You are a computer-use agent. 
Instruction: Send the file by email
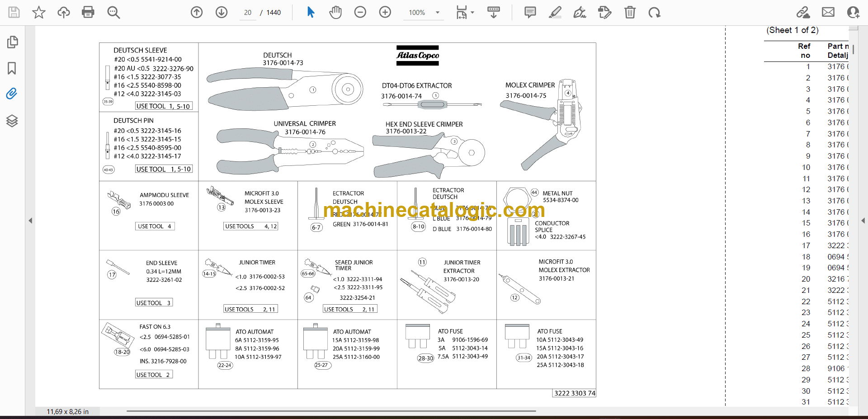[828, 12]
